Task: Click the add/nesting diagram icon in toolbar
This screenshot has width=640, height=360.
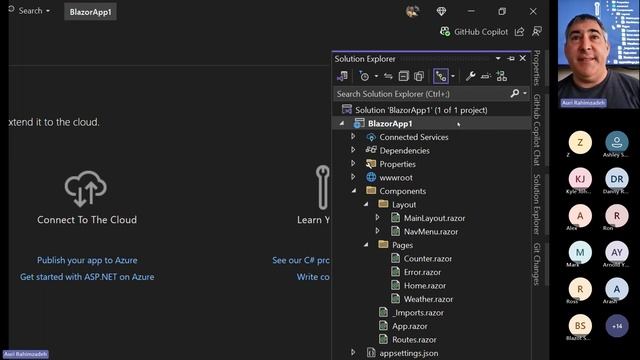Action: (502, 76)
